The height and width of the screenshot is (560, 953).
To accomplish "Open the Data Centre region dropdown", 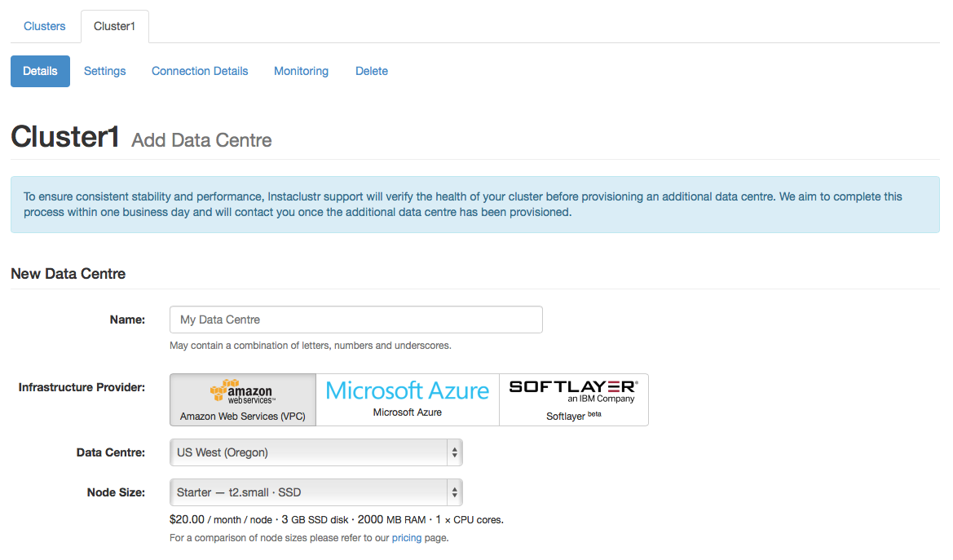I will [316, 452].
